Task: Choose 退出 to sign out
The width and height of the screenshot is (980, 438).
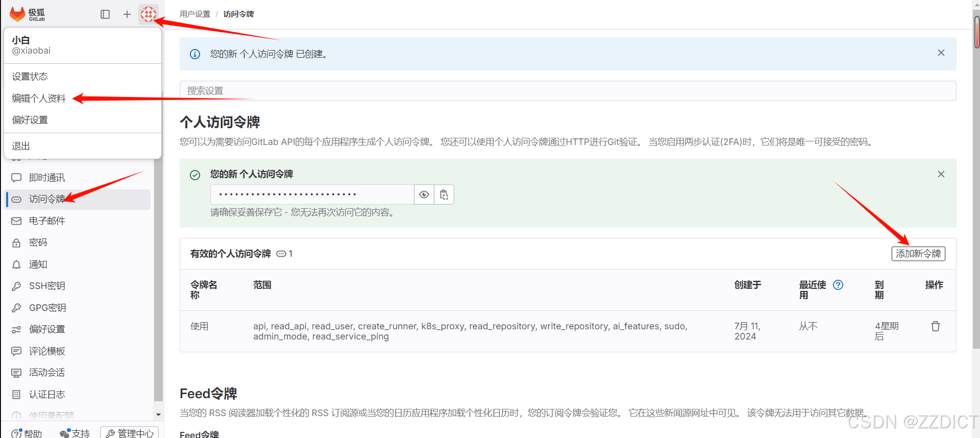Action: click(x=83, y=146)
